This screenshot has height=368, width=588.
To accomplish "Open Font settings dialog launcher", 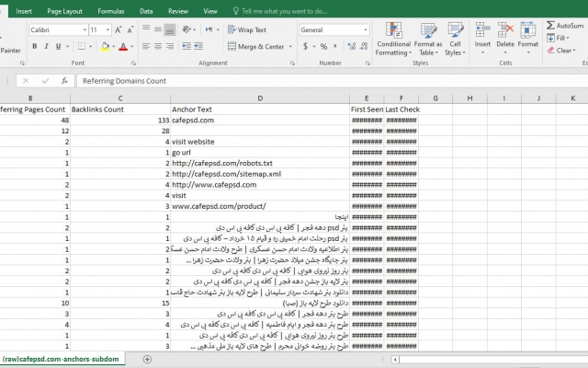I will (x=133, y=63).
